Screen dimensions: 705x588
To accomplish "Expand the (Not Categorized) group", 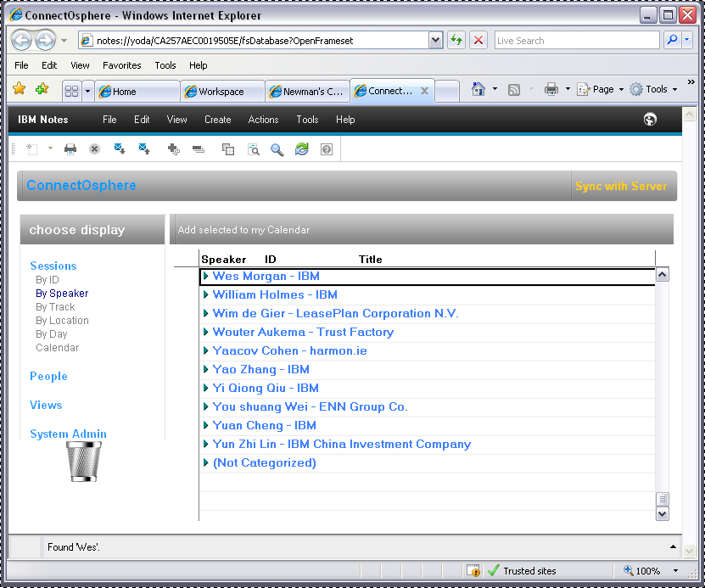I will (206, 462).
